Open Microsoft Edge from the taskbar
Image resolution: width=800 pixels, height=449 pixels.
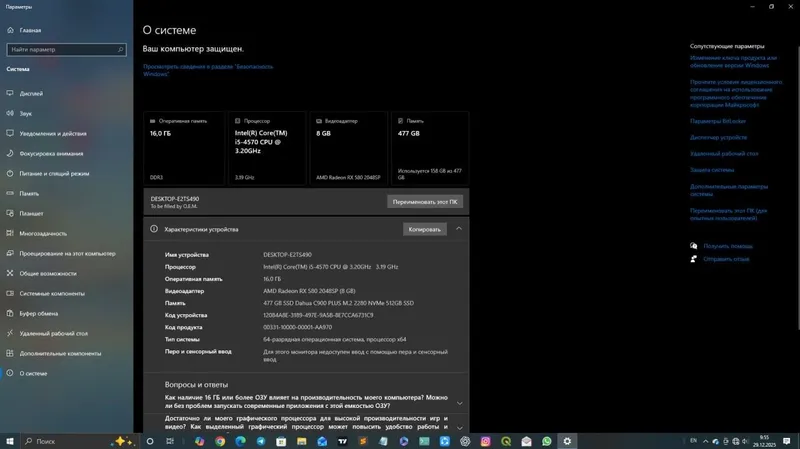click(x=240, y=441)
